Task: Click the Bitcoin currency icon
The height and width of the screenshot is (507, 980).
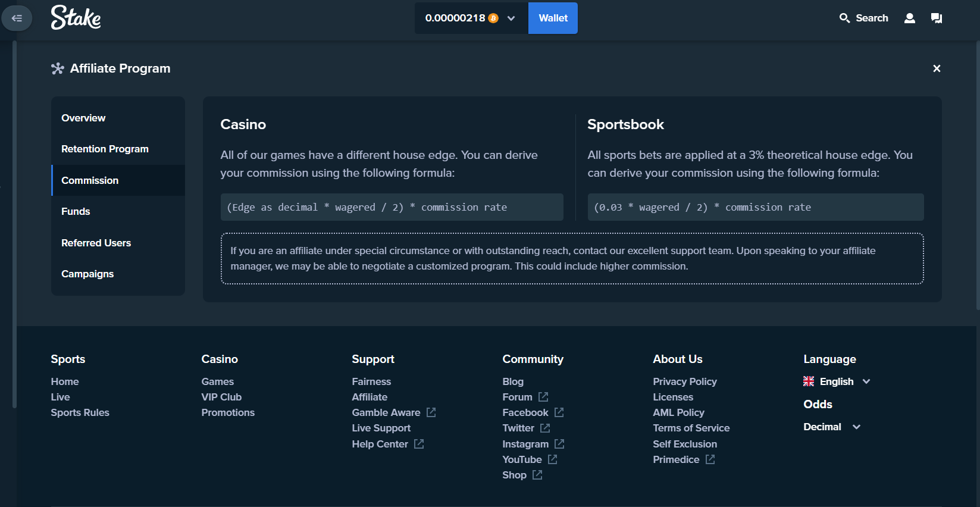Action: point(493,18)
